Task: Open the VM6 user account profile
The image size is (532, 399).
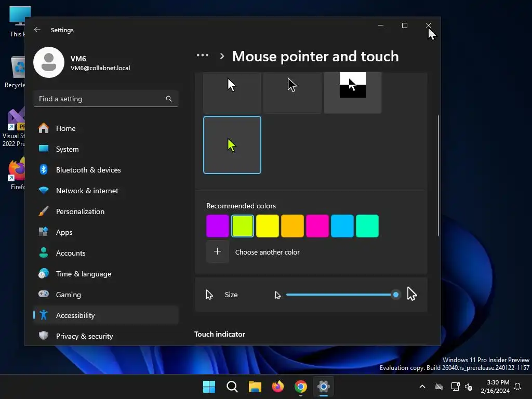Action: click(82, 63)
